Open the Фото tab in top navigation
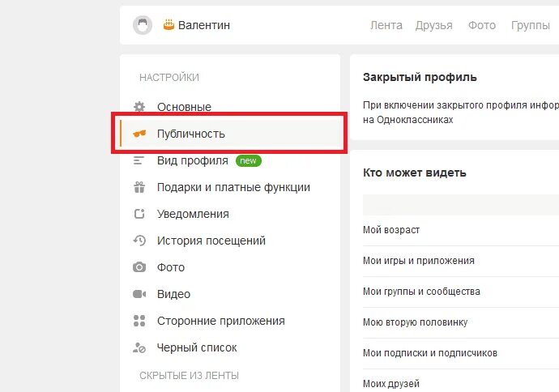559x392 pixels. click(482, 25)
